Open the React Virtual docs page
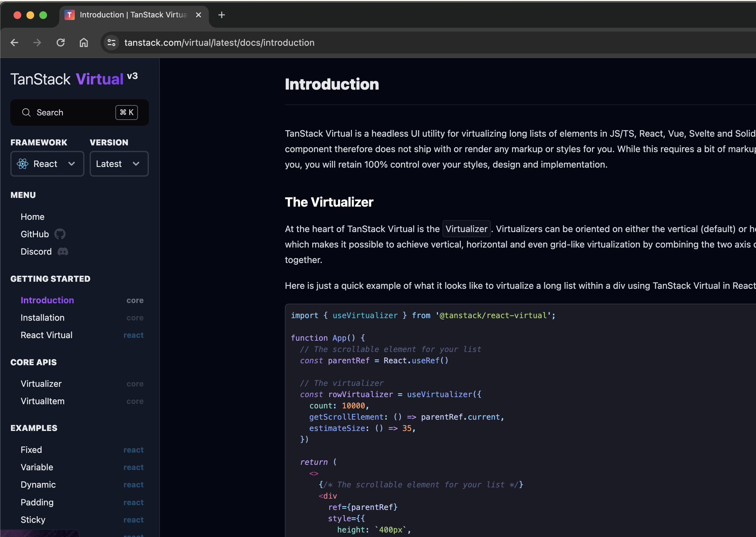 pos(47,335)
